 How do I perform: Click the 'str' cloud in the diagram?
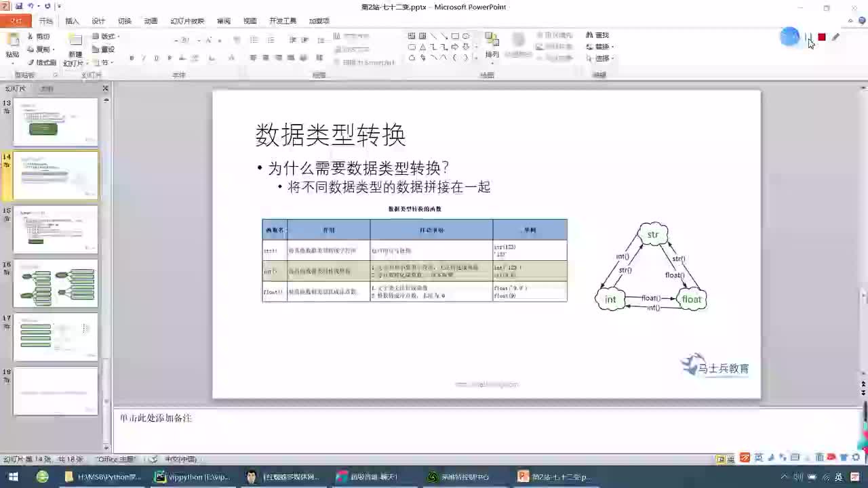[x=652, y=235]
